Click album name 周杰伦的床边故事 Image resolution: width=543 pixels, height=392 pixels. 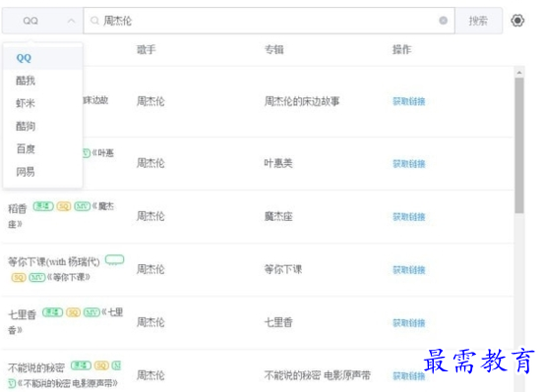302,101
